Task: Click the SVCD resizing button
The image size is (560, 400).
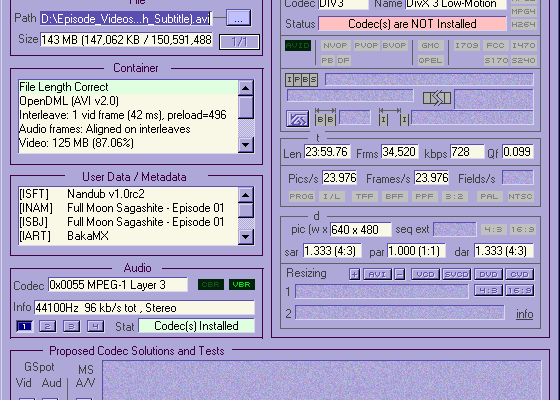Action: (x=457, y=274)
